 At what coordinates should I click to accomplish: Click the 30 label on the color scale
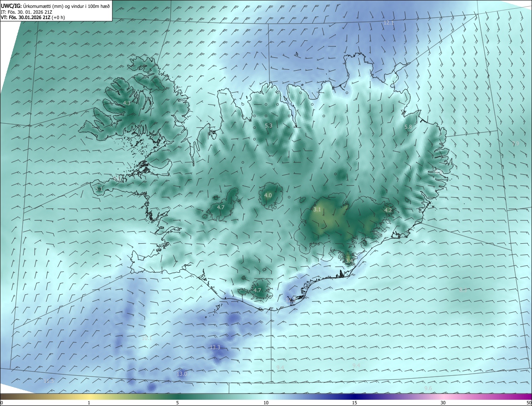click(x=443, y=403)
